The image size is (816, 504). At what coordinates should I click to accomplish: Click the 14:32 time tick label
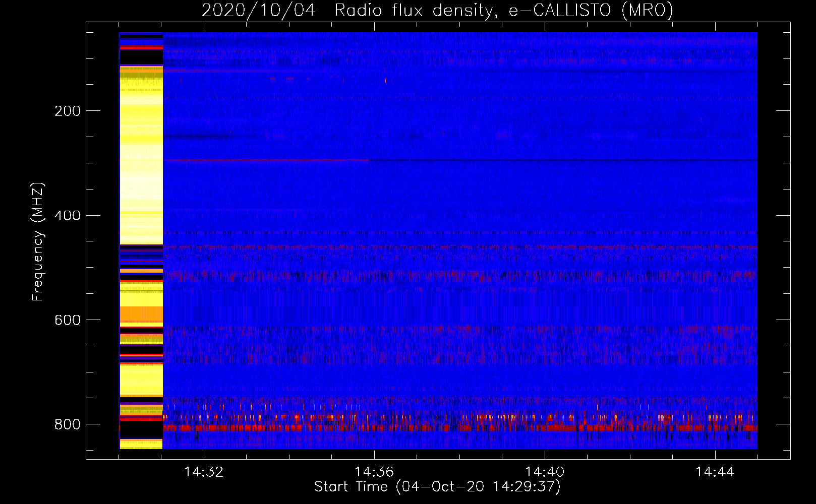tap(204, 472)
